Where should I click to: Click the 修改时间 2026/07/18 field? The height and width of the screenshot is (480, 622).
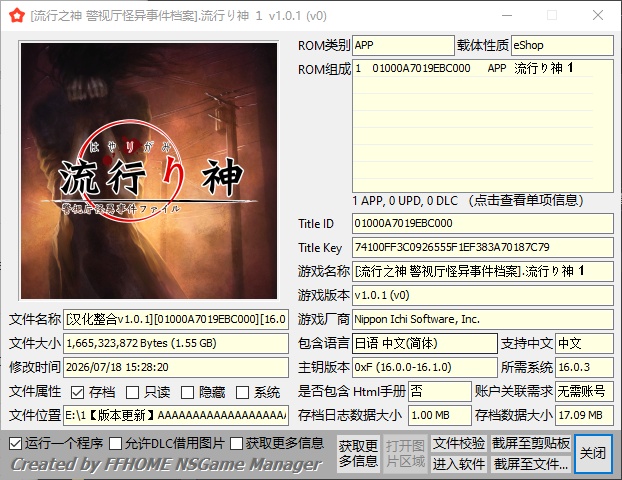176,367
